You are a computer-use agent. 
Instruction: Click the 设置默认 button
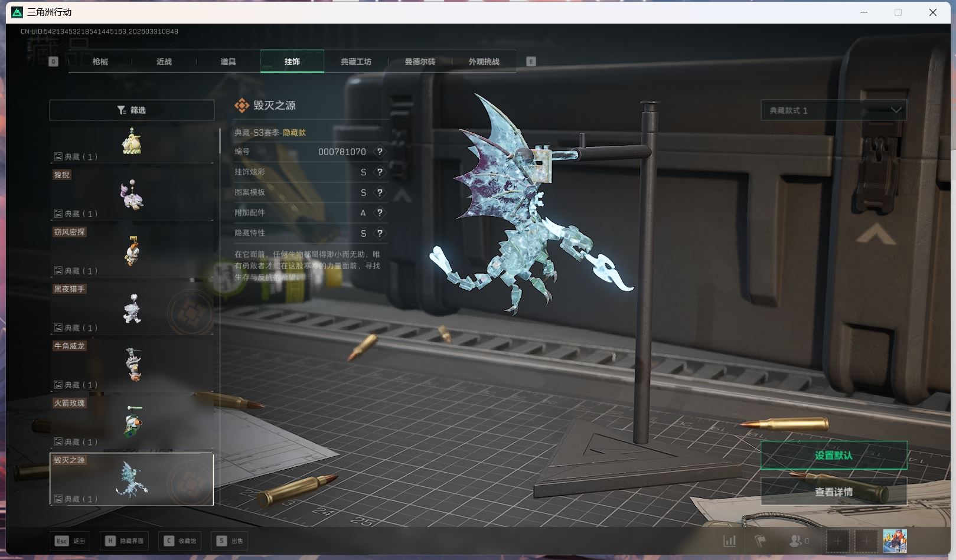pyautogui.click(x=833, y=455)
